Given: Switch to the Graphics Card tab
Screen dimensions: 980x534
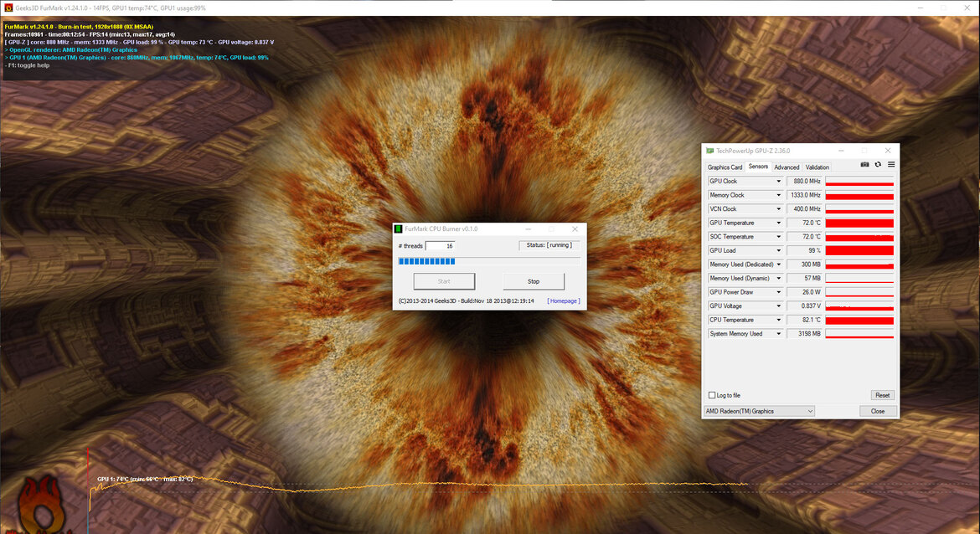Looking at the screenshot, I should 725,167.
